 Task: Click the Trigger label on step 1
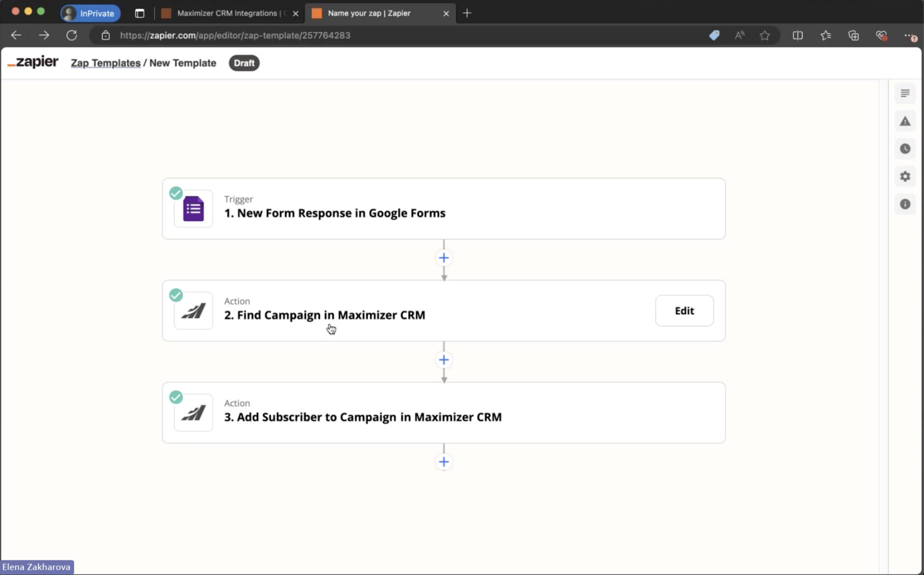click(x=239, y=199)
